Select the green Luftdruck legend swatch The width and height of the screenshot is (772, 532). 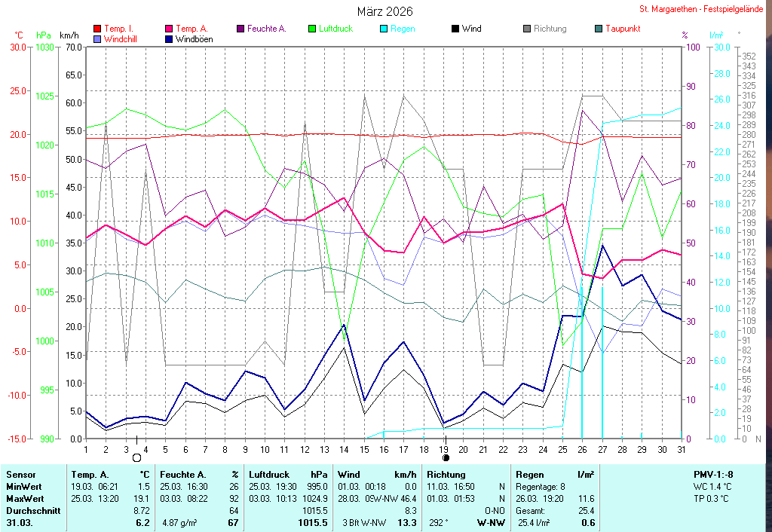(x=312, y=29)
